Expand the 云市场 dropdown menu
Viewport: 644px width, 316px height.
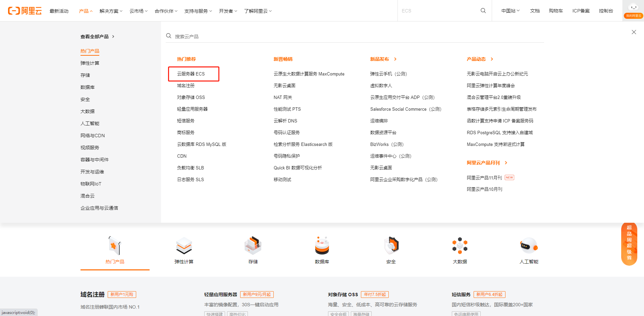[x=139, y=11]
